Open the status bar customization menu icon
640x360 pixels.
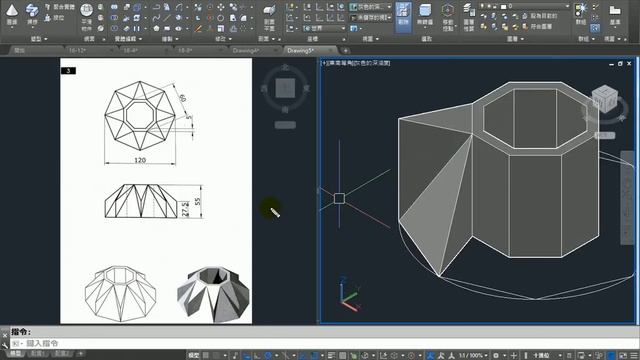tap(634, 356)
